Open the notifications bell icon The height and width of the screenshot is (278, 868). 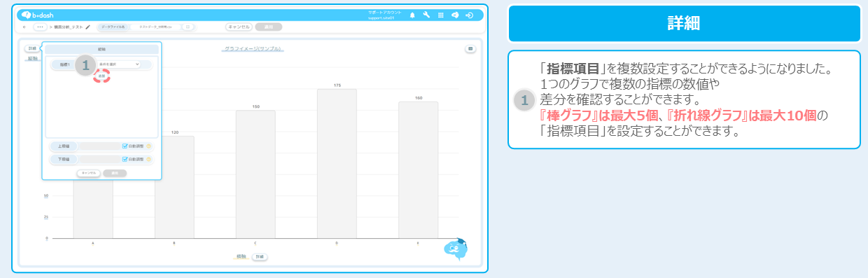412,15
